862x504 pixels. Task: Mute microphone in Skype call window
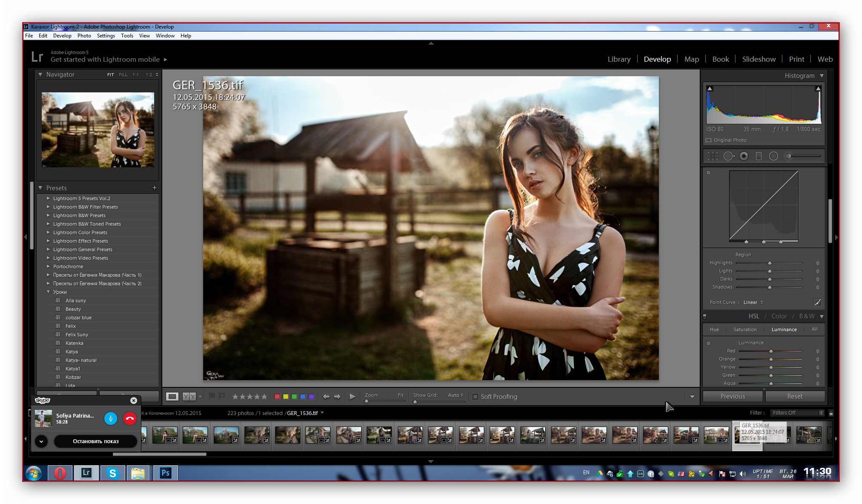tap(110, 418)
